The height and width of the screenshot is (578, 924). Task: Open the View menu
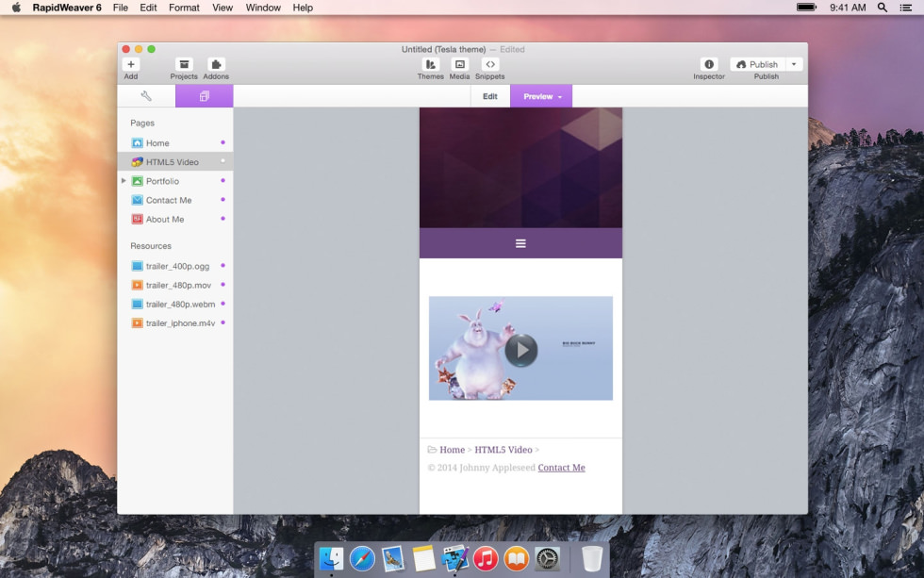(x=223, y=8)
